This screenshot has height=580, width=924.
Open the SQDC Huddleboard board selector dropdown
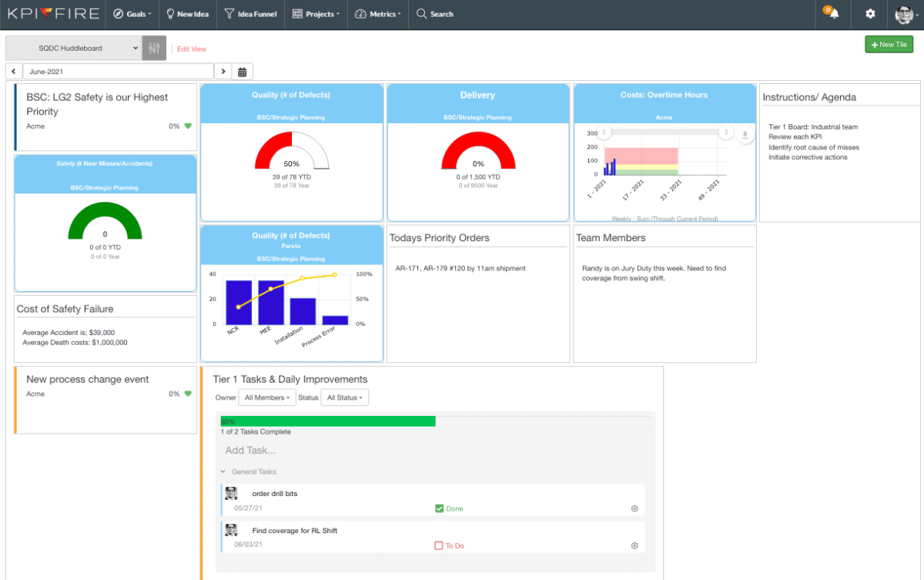pyautogui.click(x=73, y=48)
